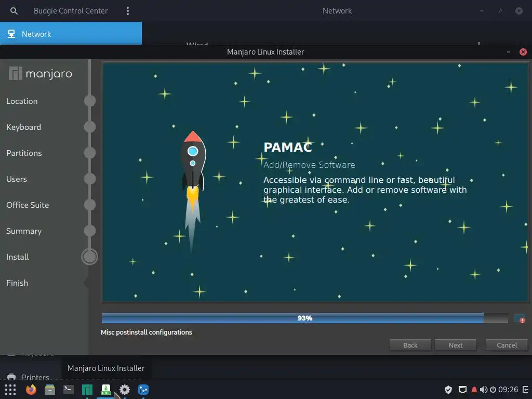Select the Keyboard step in installer sidebar
532x399 pixels.
(24, 127)
